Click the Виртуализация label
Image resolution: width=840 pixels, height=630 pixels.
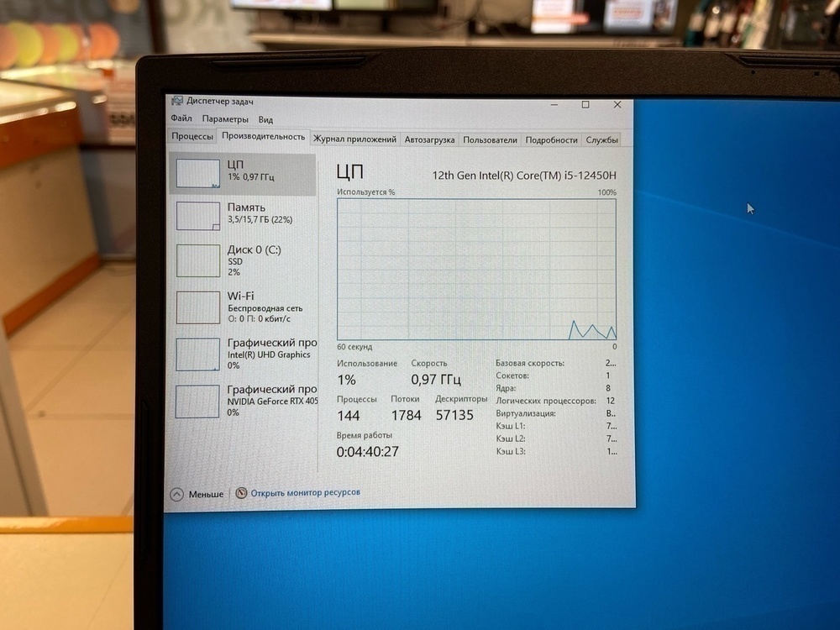point(526,413)
